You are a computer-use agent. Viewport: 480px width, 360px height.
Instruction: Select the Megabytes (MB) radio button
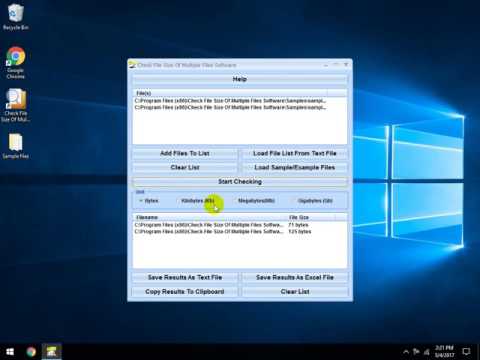click(254, 201)
